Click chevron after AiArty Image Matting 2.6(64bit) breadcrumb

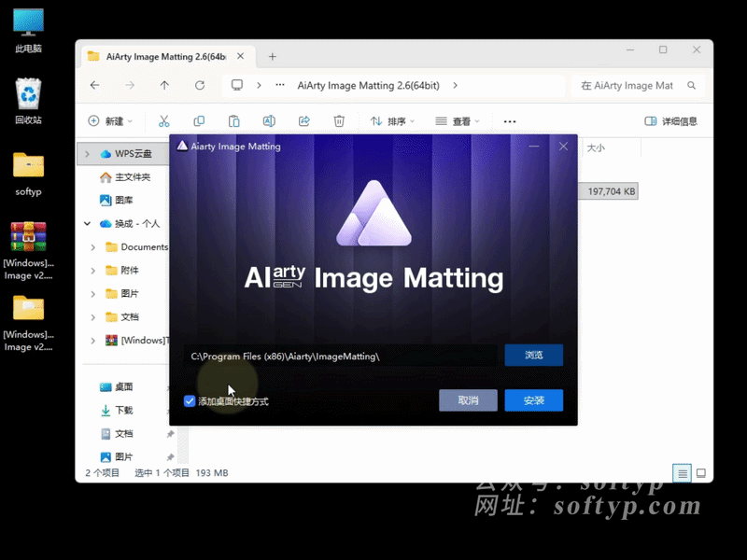point(456,85)
